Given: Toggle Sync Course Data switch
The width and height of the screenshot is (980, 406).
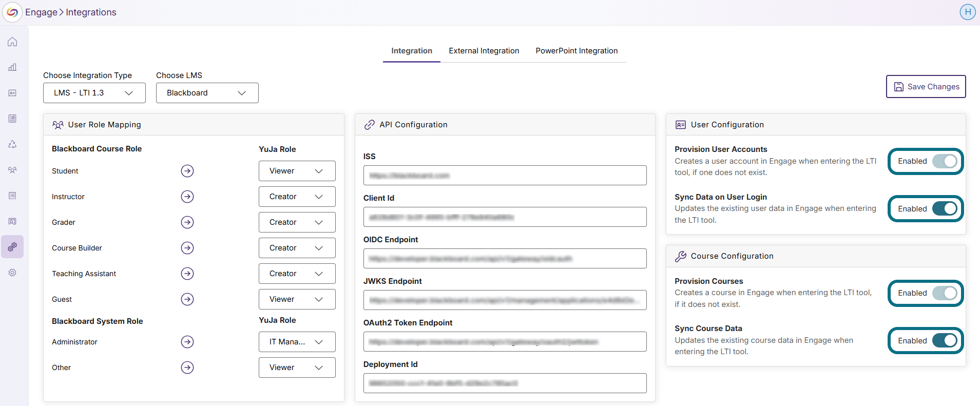Looking at the screenshot, I should click(945, 341).
